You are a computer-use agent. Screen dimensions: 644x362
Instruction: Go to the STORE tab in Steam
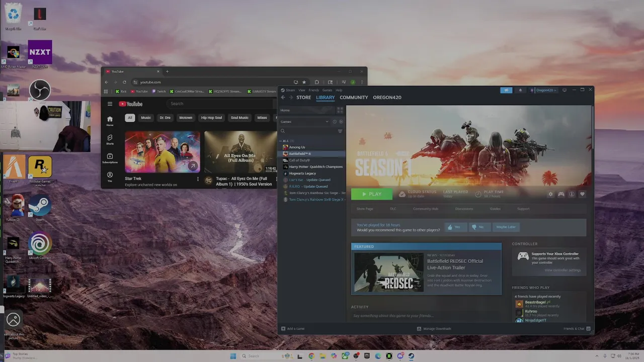click(303, 98)
